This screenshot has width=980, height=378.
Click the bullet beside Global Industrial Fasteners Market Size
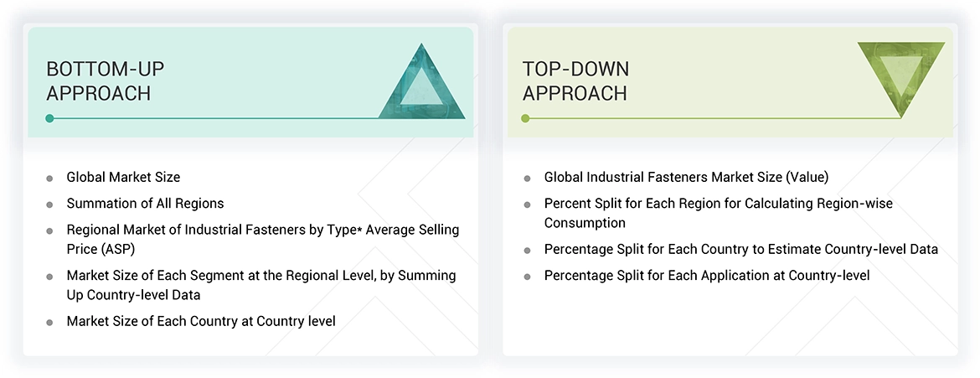[x=527, y=179]
